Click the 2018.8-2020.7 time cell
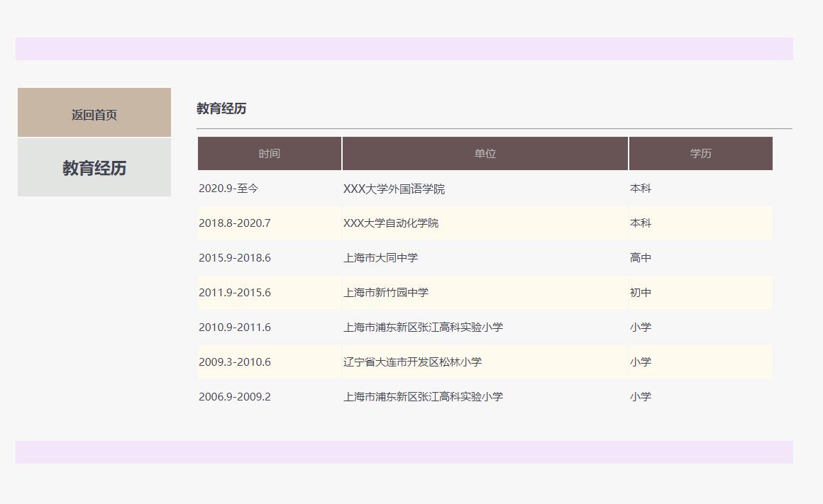Viewport: 823px width, 504px height. [270, 223]
